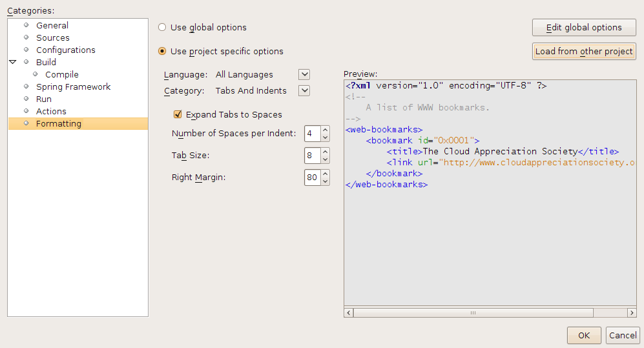Image resolution: width=644 pixels, height=348 pixels.
Task: Click Edit global options button
Action: click(x=584, y=27)
